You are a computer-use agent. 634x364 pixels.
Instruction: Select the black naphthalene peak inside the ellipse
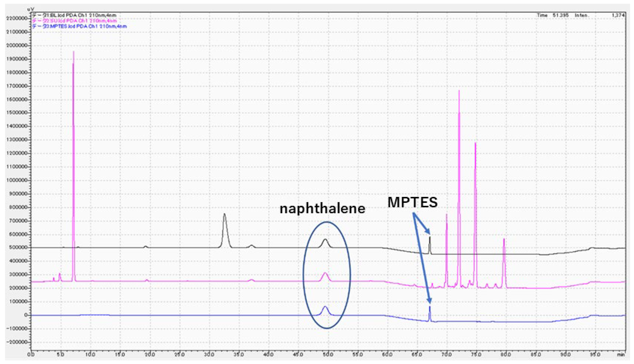coord(325,240)
